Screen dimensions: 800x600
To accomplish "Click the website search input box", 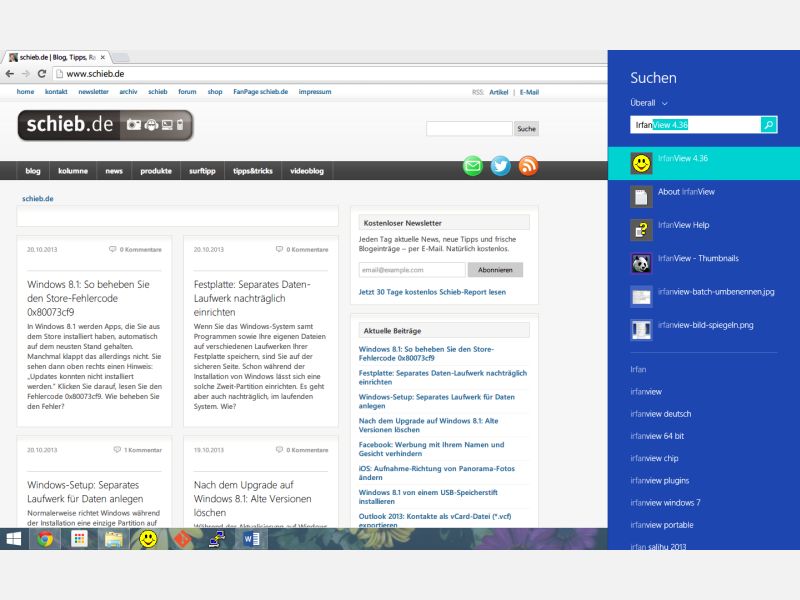I will coord(469,129).
